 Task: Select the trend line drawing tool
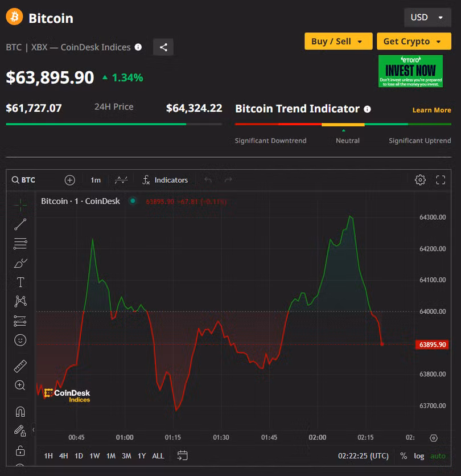20,224
